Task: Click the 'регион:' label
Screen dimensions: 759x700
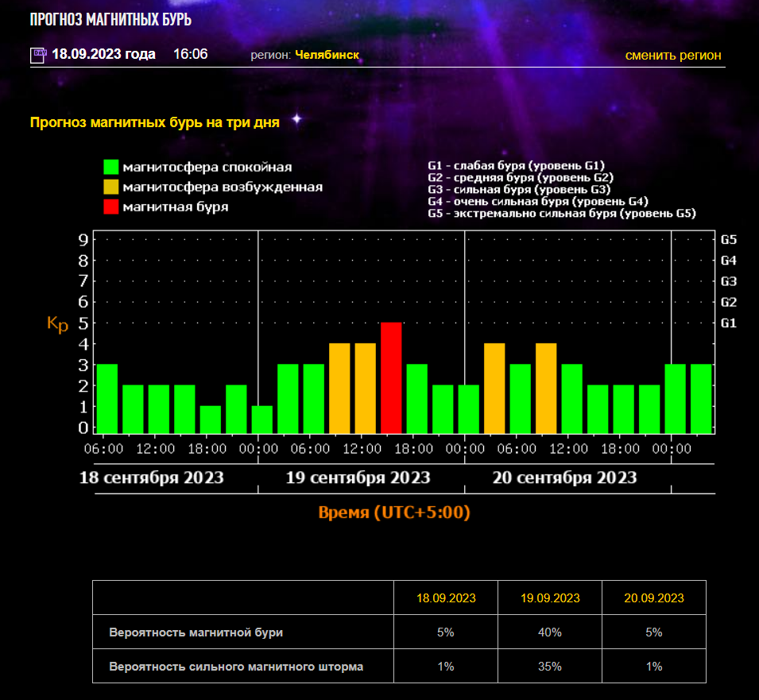Action: [x=270, y=55]
